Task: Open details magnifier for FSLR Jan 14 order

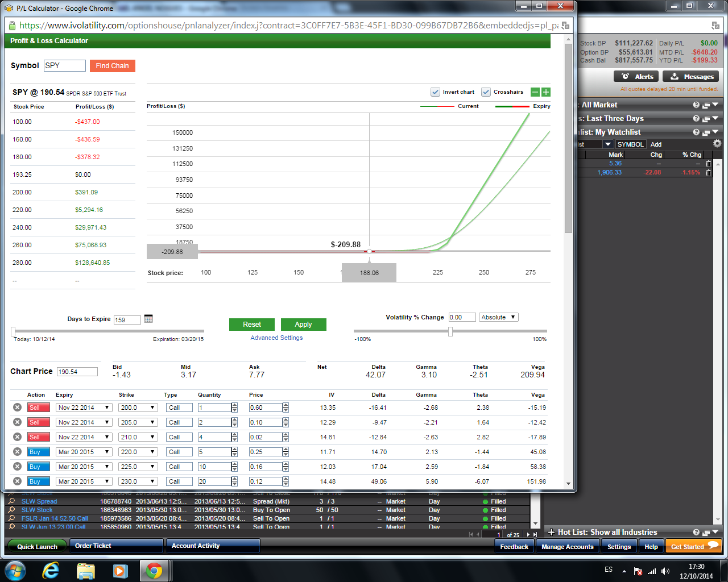Action: [x=11, y=518]
